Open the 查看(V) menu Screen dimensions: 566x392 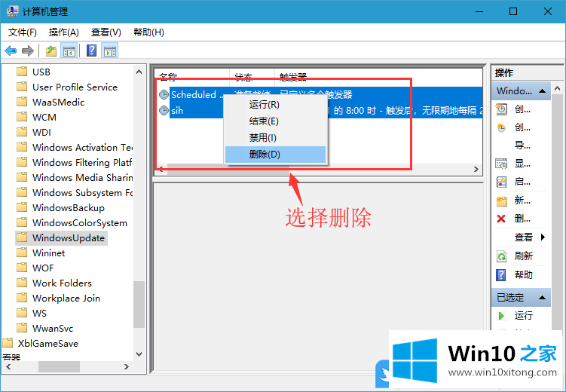(x=106, y=32)
